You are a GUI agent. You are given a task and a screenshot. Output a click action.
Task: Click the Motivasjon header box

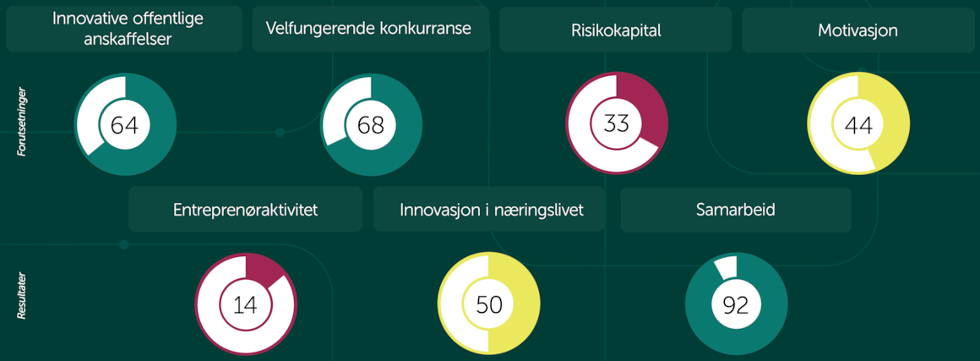click(857, 29)
